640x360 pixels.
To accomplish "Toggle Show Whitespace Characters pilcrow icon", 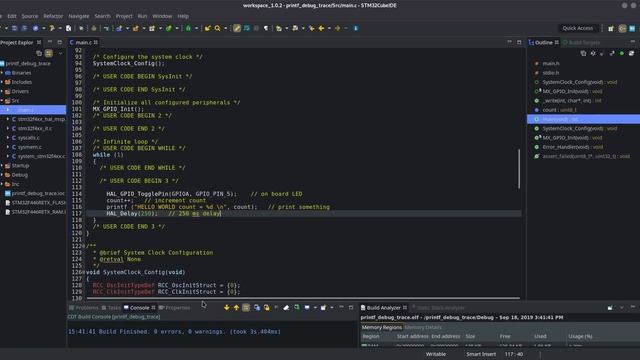I will pyautogui.click(x=266, y=28).
